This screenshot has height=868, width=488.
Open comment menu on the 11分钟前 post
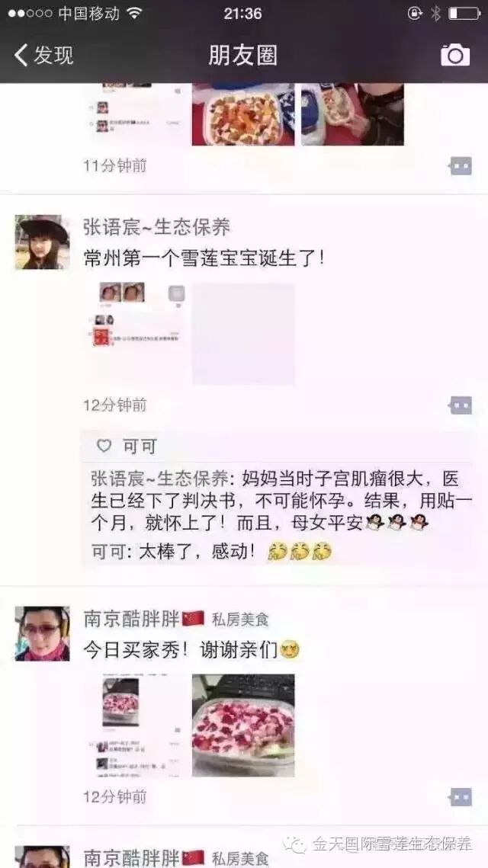click(461, 165)
